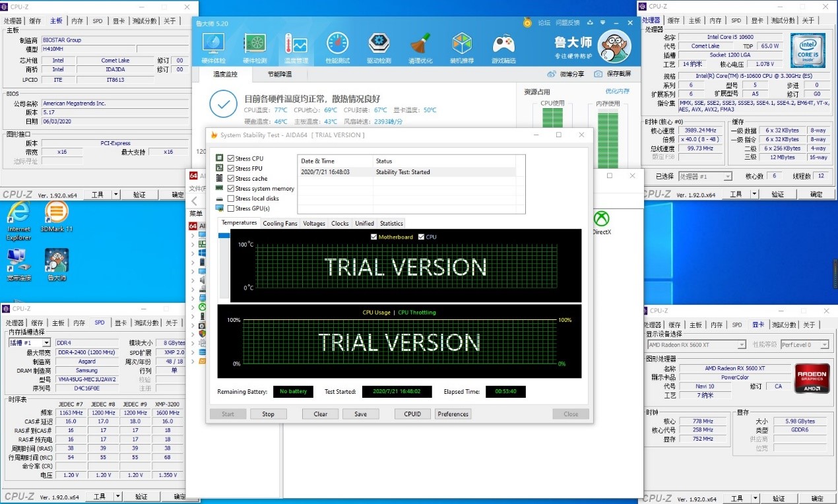Open 硬件检测 in the 鲁大师 toolbar
838x504 pixels.
tap(255, 48)
